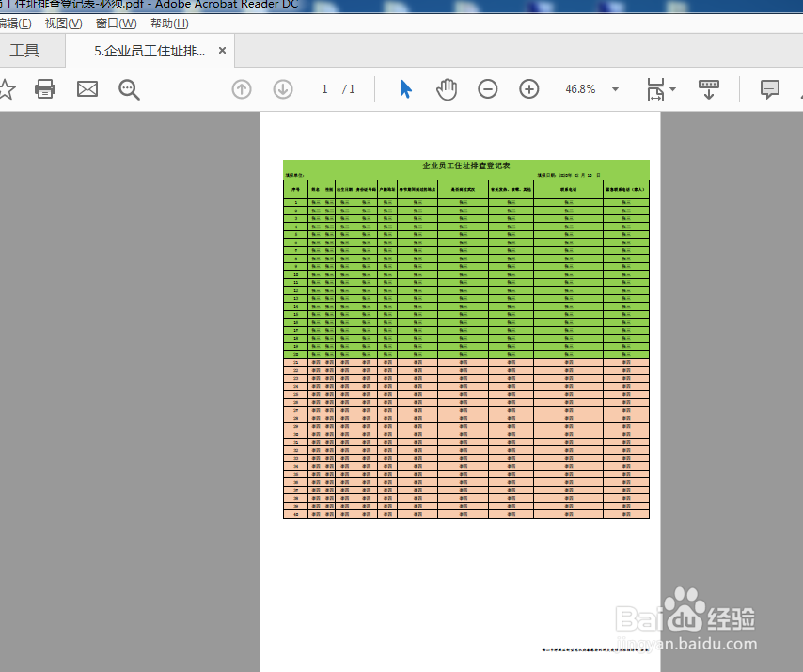This screenshot has width=803, height=672.
Task: Close the 5.企业员工住址排... document tab
Action: coord(222,50)
